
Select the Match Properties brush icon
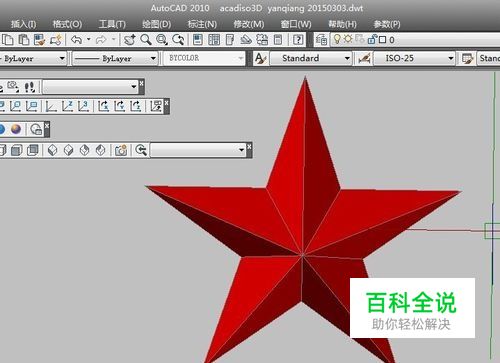tap(39, 40)
